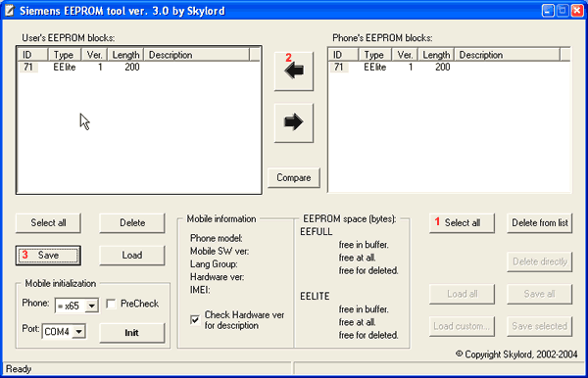Screen dimensions: 588x378
Task: Click the Delete directly button
Action: tap(540, 261)
